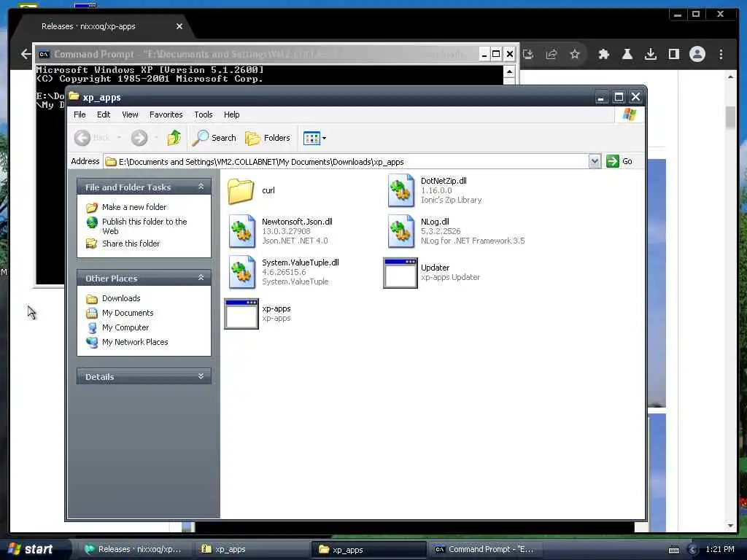Select the NLog.dll file icon
The height and width of the screenshot is (560, 747).
click(400, 231)
